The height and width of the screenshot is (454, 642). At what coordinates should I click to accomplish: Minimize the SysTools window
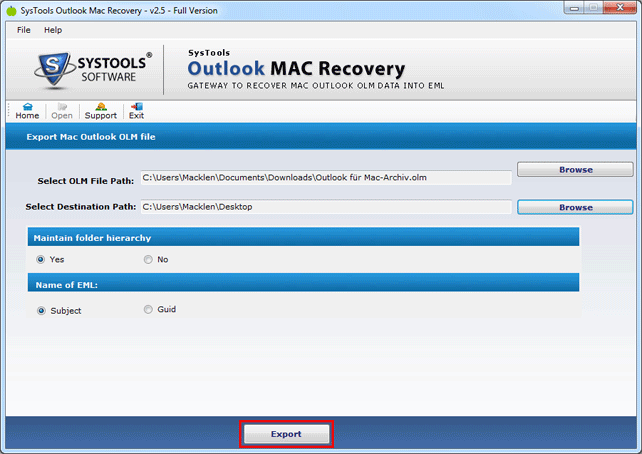[574, 8]
